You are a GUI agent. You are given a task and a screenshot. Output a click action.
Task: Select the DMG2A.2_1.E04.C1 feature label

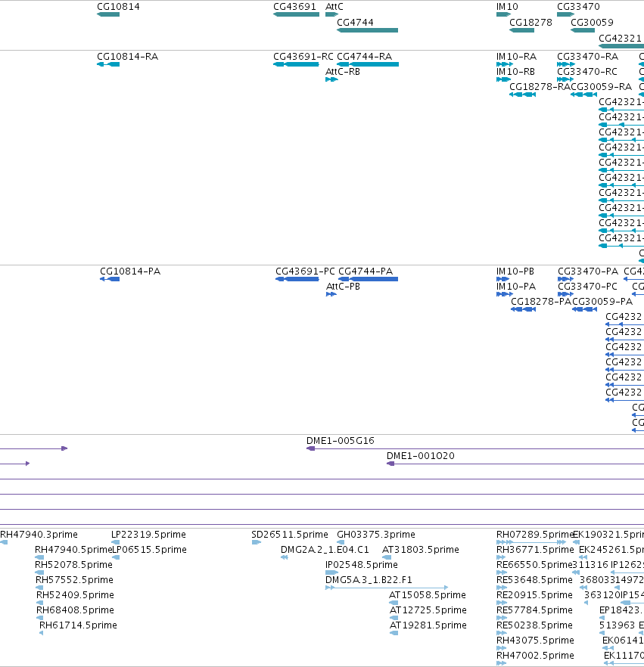(x=325, y=550)
